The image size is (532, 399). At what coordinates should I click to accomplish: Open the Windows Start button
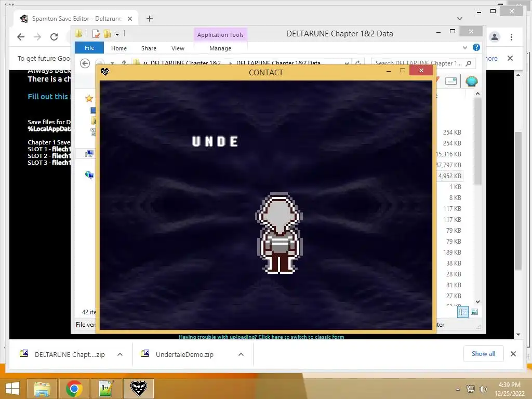[x=12, y=389]
